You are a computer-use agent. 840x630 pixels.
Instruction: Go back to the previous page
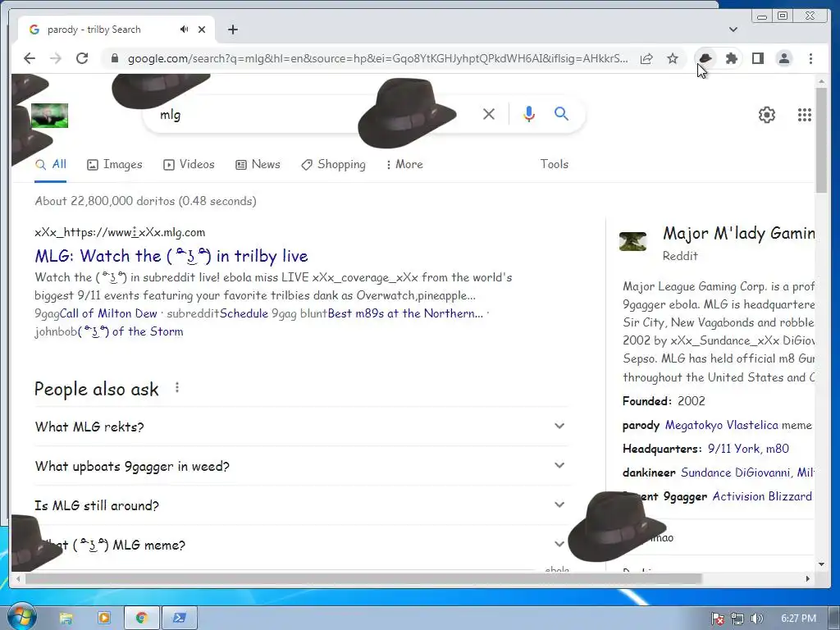coord(30,58)
